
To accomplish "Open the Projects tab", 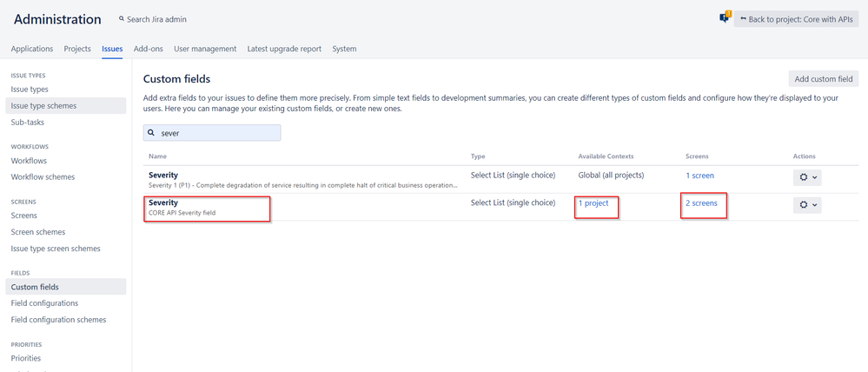I will (77, 49).
